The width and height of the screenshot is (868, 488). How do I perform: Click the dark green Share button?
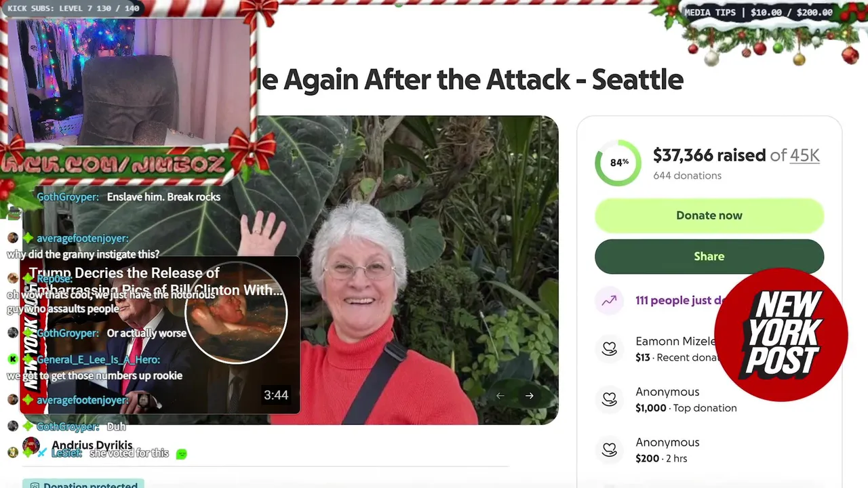point(709,256)
